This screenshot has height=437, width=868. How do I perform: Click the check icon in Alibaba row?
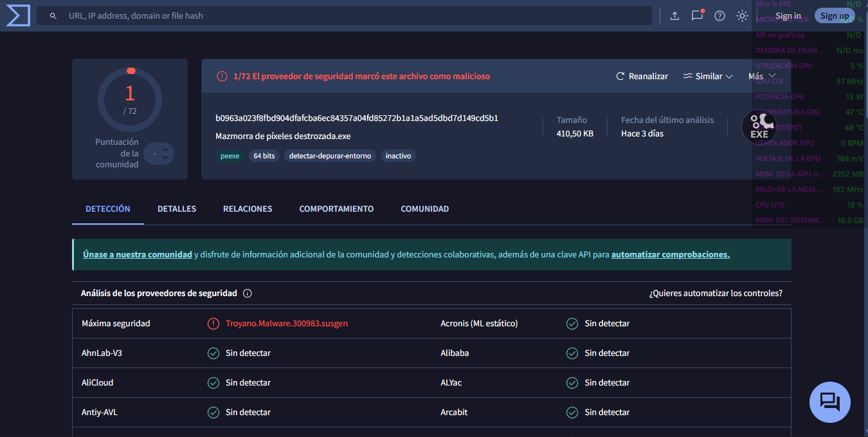click(572, 353)
